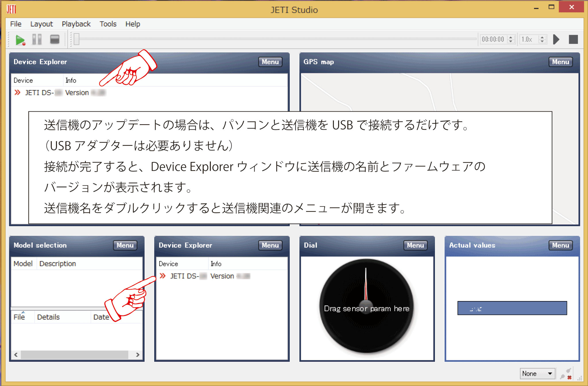588x386 pixels.
Task: Open the Help menu
Action: 133,24
